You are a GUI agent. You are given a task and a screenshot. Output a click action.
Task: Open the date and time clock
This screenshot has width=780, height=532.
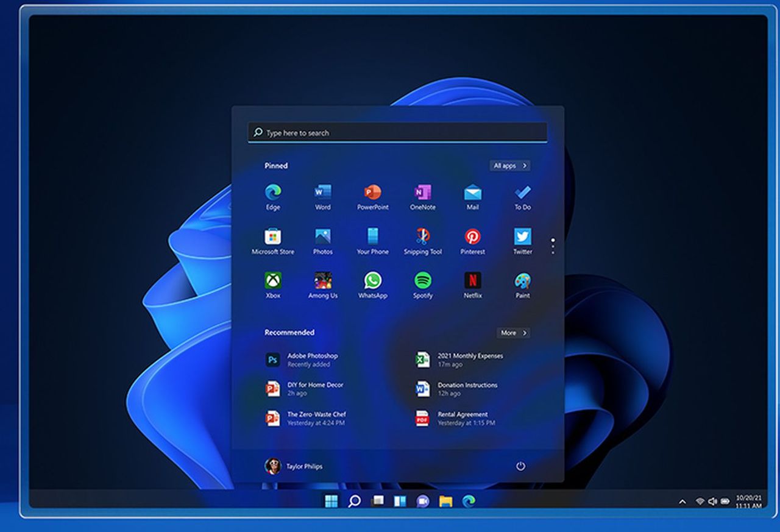pyautogui.click(x=748, y=502)
